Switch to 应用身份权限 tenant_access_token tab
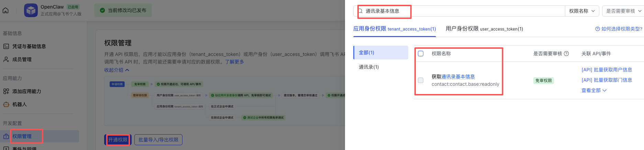 click(395, 29)
